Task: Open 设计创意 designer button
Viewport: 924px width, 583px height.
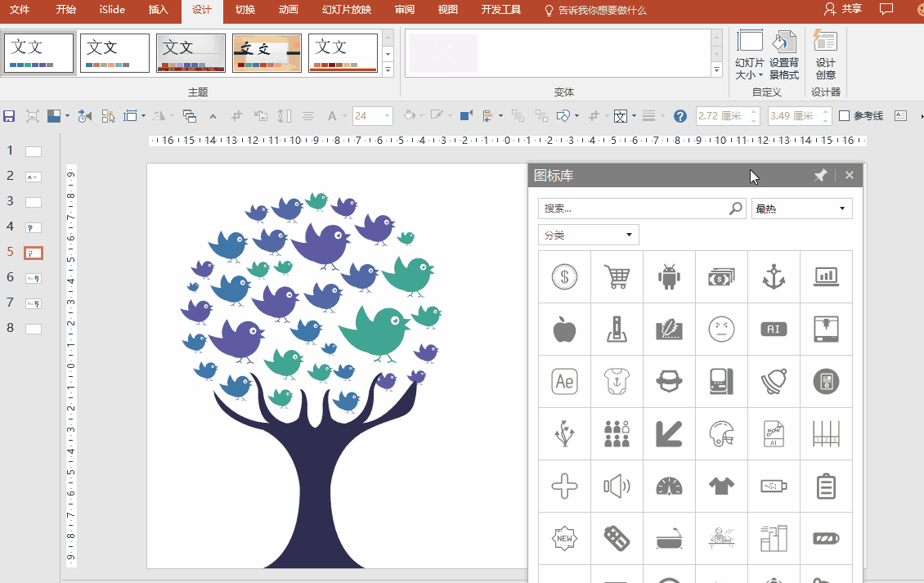Action: (x=825, y=55)
